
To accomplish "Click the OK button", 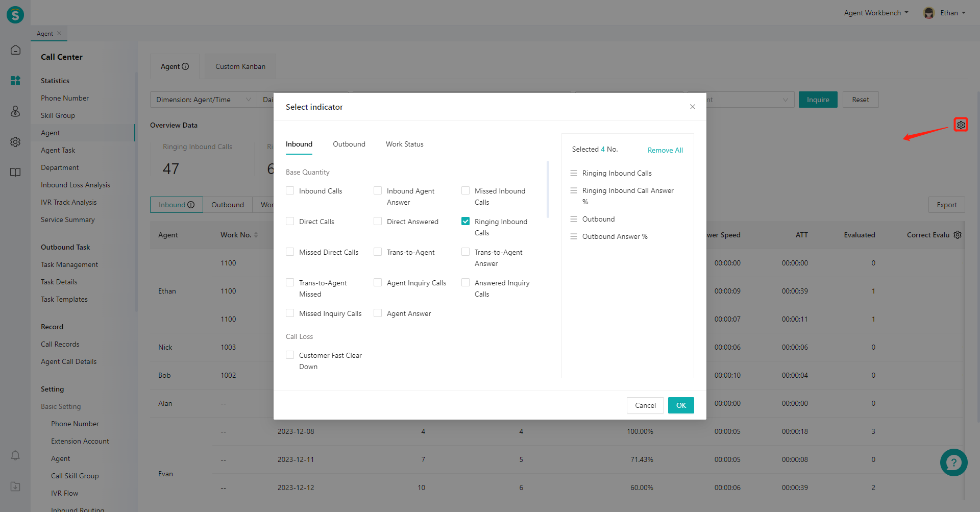I will (681, 405).
